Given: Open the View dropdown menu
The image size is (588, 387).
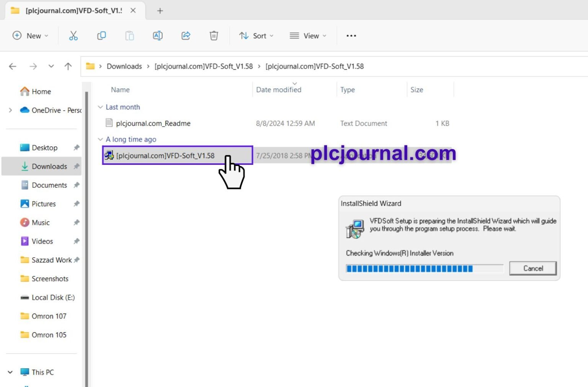Looking at the screenshot, I should point(308,36).
